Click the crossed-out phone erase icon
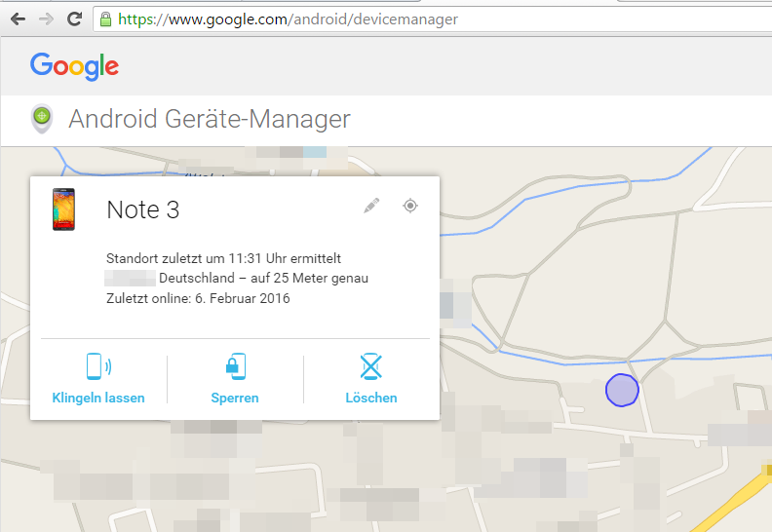Viewport: 772px width, 532px height. (x=370, y=366)
